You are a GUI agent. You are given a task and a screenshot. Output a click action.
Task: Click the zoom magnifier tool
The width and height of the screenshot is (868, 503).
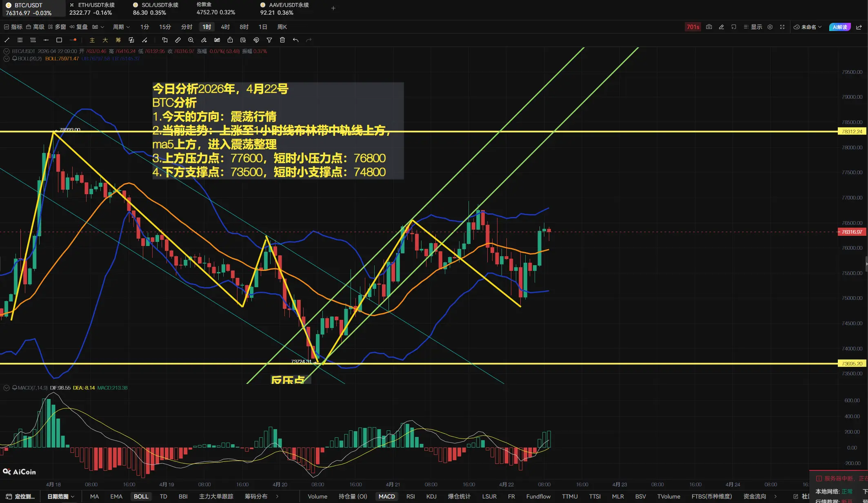(x=191, y=40)
